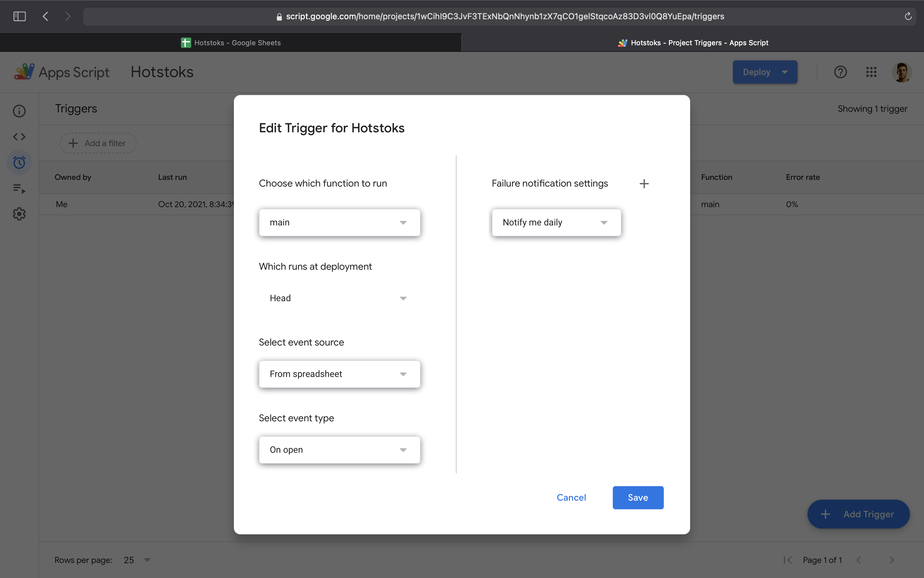Screen dimensions: 924x578
Task: Click the Last run column header
Action: click(173, 177)
